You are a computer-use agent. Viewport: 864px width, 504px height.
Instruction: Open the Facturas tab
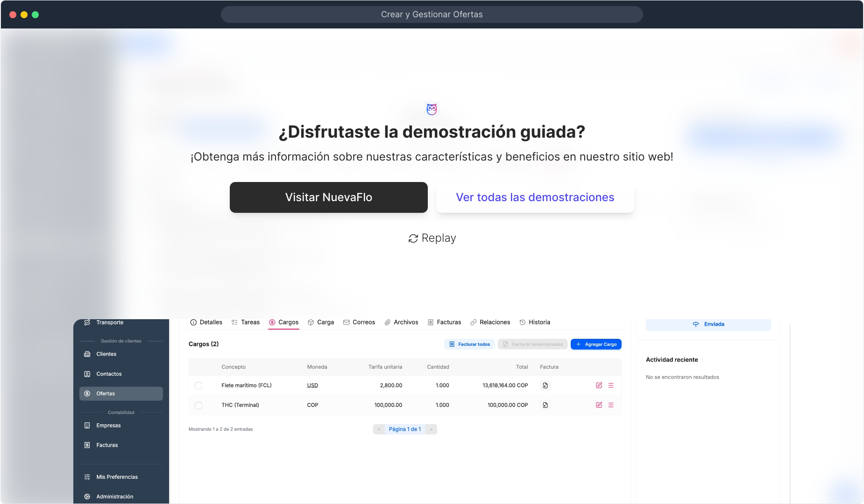444,322
